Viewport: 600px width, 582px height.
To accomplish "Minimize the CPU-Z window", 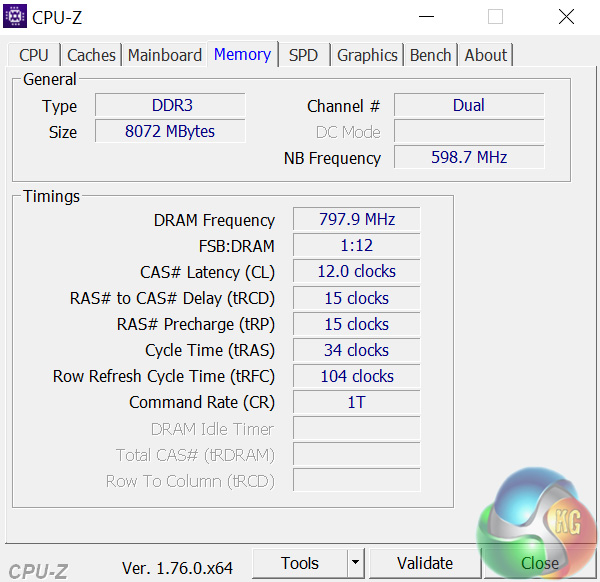I will [x=426, y=17].
